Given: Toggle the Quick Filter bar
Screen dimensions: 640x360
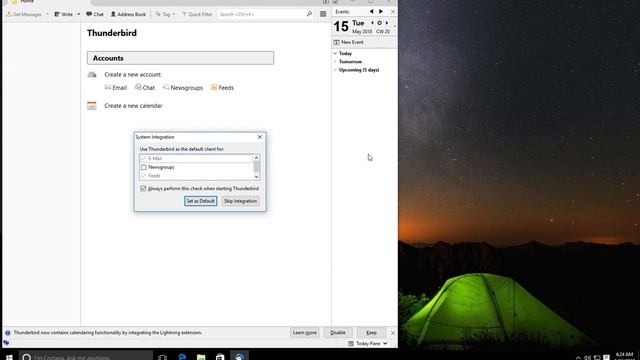Looking at the screenshot, I should click(x=197, y=14).
